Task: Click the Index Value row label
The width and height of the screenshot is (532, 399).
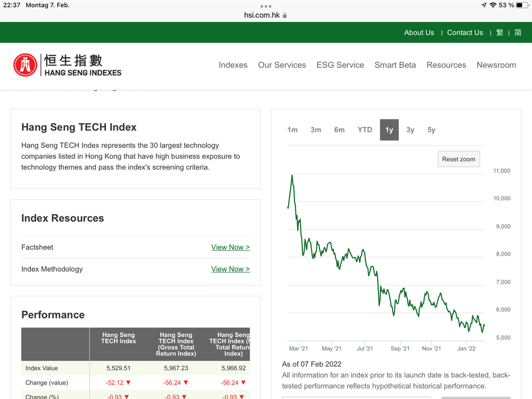Action: pyautogui.click(x=42, y=368)
